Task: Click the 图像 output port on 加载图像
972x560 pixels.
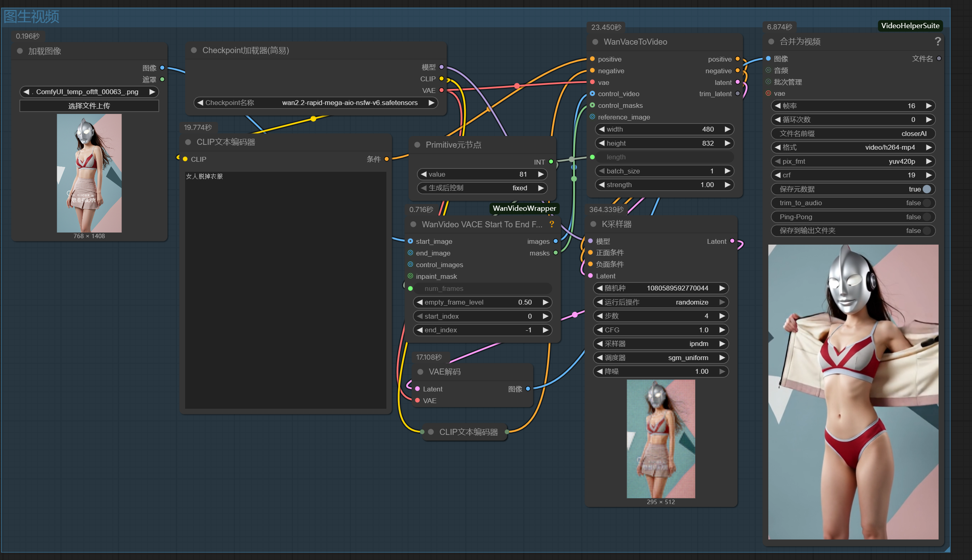Action: 162,68
